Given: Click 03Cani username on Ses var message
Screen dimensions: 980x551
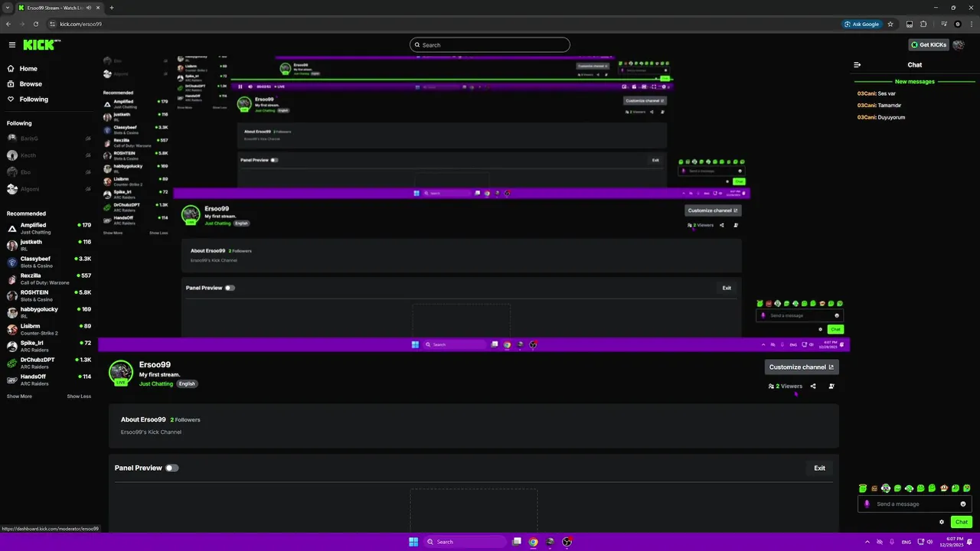Looking at the screenshot, I should pos(867,93).
